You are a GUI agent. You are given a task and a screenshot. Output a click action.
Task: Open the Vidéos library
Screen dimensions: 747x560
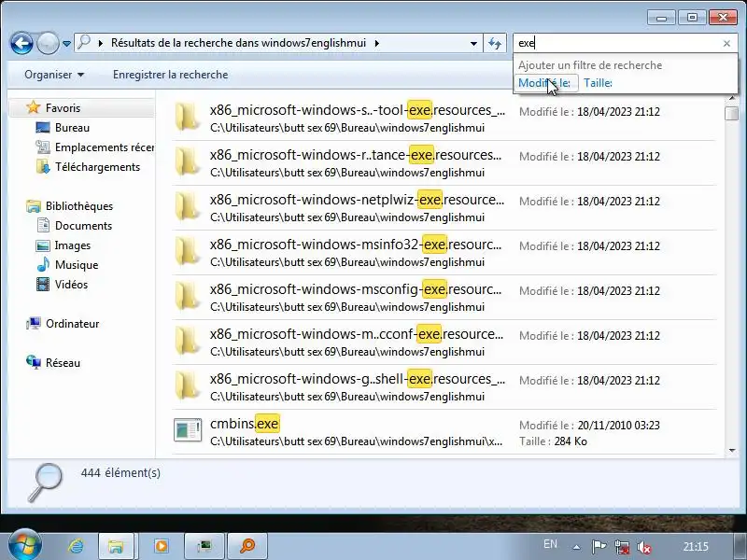[x=71, y=285]
